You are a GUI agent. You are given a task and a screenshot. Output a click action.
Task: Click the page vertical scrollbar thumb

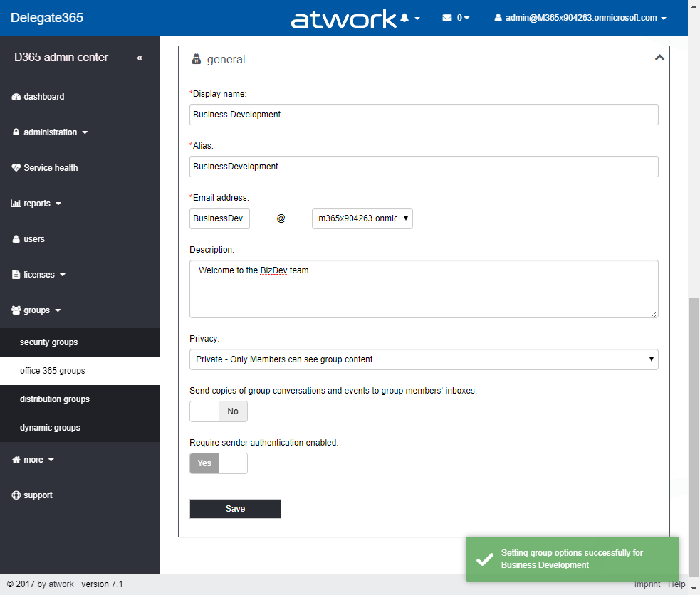(694, 437)
